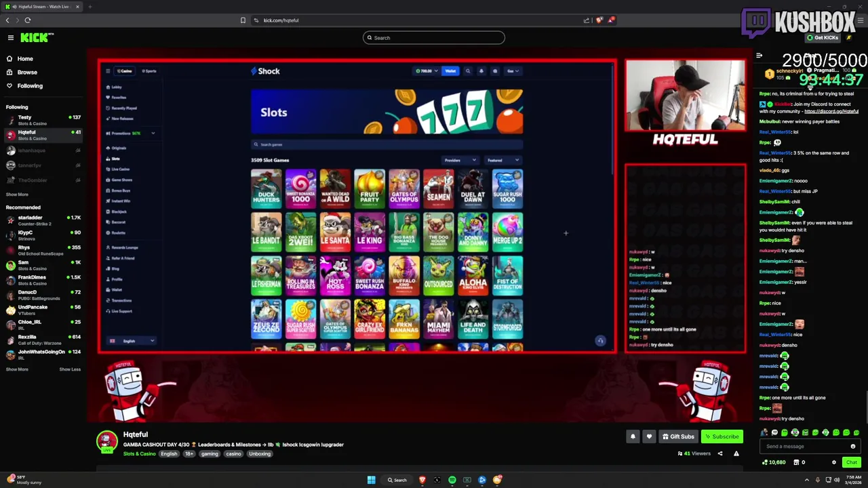Open Brave browser from taskbar

[422, 480]
